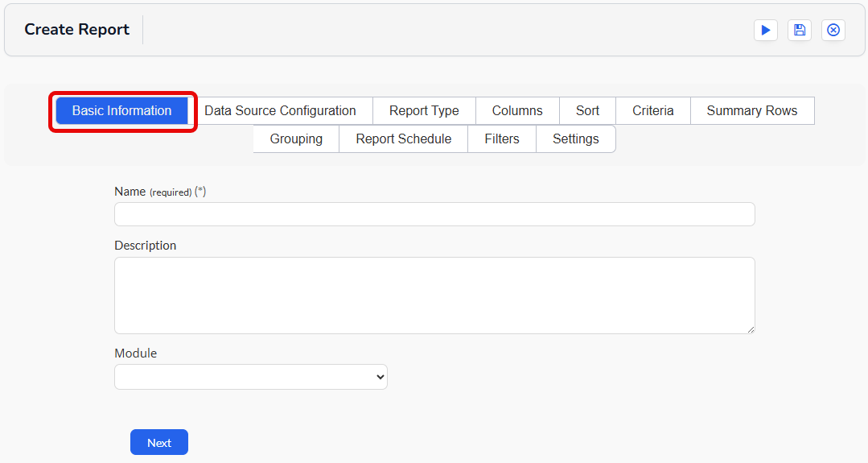Open the Data Source Configuration tab
This screenshot has height=463, width=868.
[280, 111]
